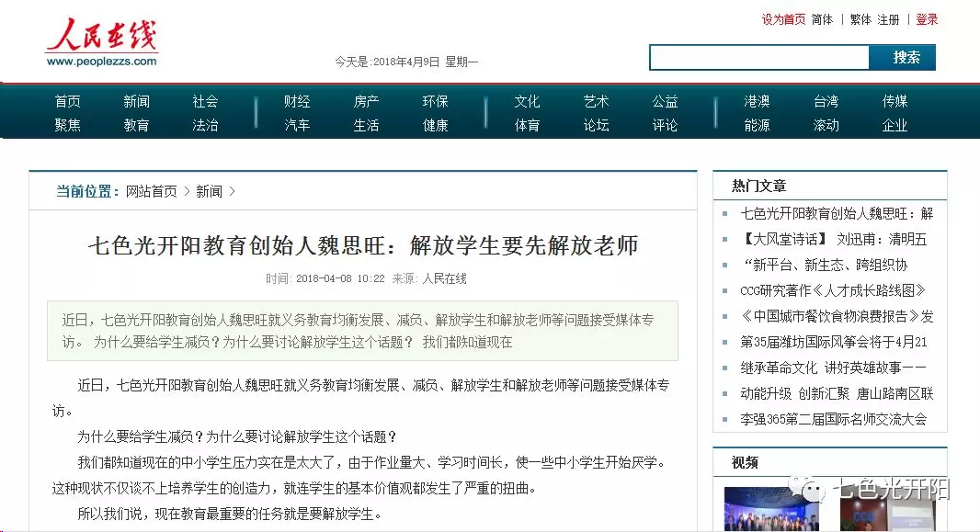
Task: Open 滚动 navigation item
Action: [x=826, y=125]
